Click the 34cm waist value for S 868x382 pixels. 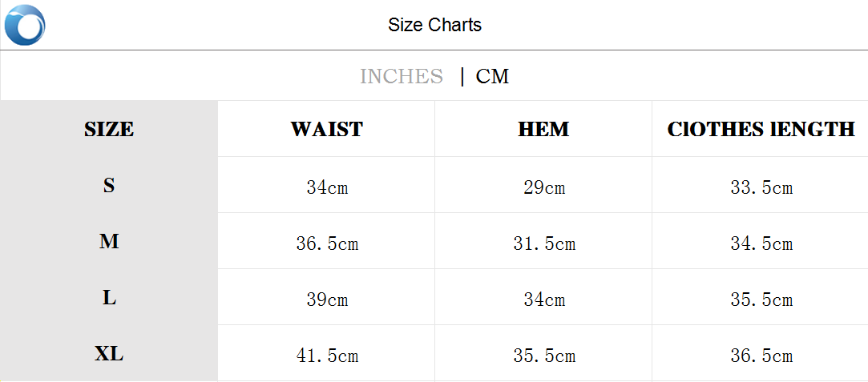point(327,188)
